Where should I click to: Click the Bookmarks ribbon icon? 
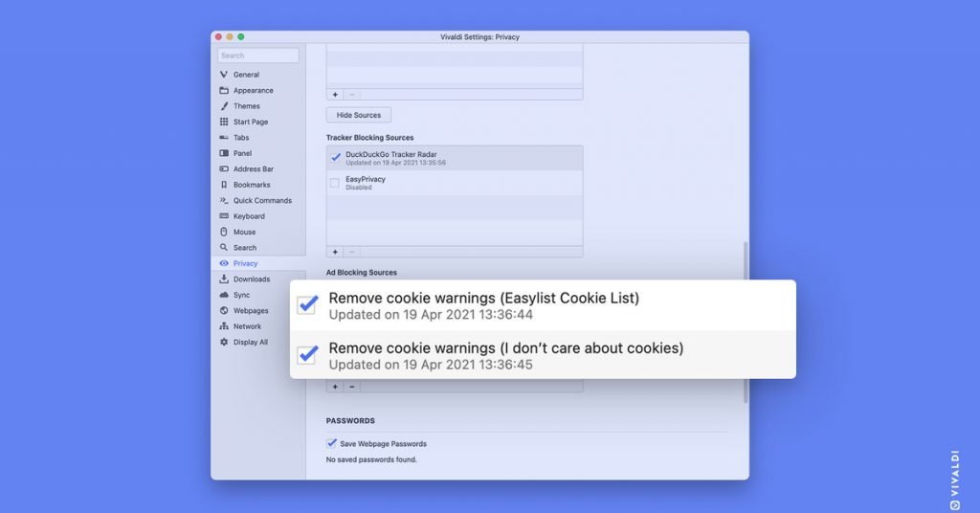point(224,185)
